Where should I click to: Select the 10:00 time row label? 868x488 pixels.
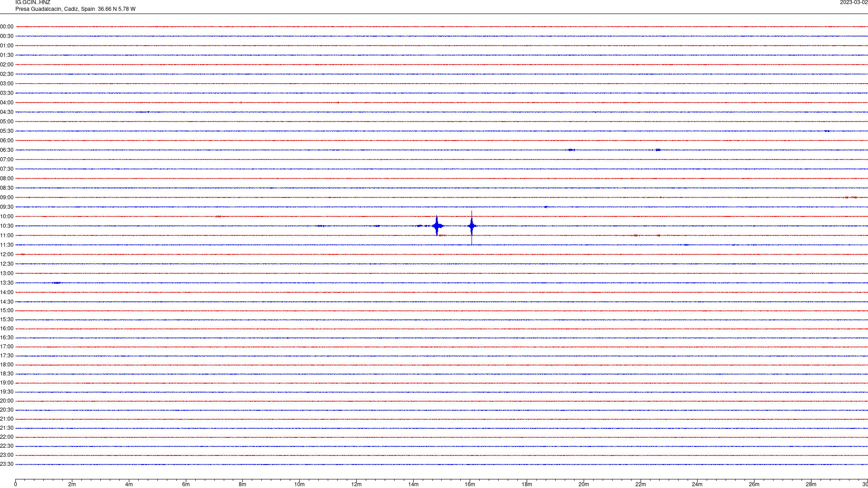click(7, 216)
